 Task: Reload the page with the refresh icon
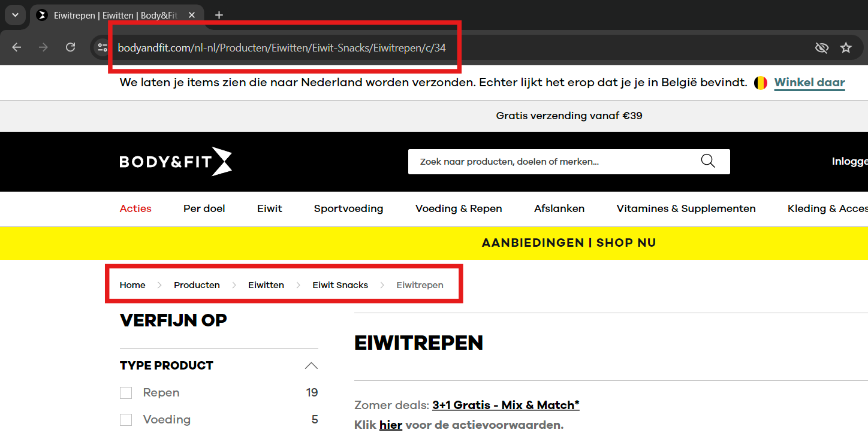coord(71,47)
